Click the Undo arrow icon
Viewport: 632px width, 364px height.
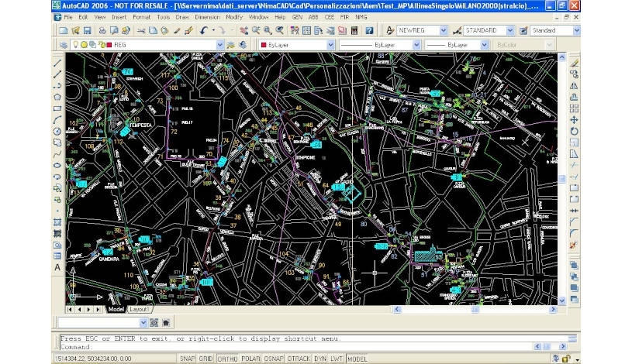204,30
